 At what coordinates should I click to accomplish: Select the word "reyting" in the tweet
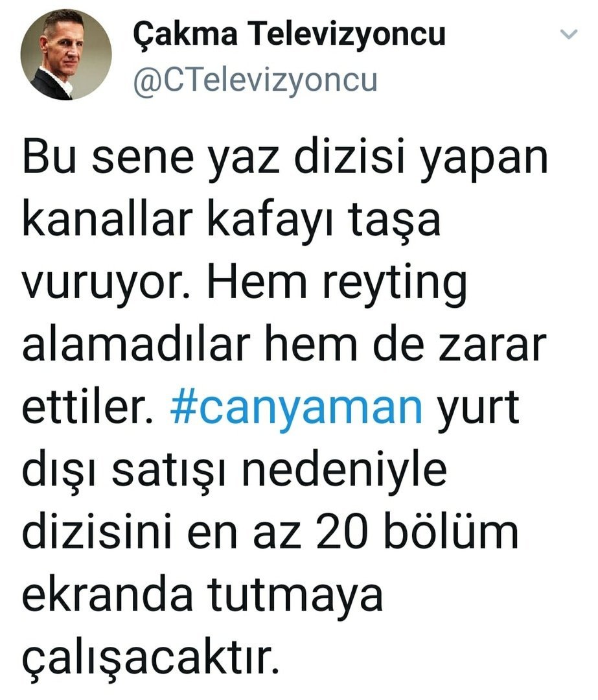[395, 284]
